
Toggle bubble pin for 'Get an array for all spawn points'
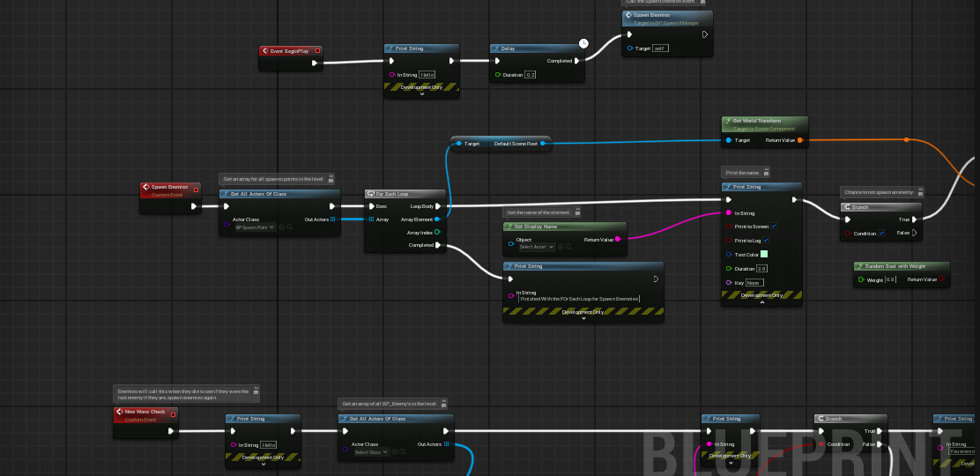(330, 180)
